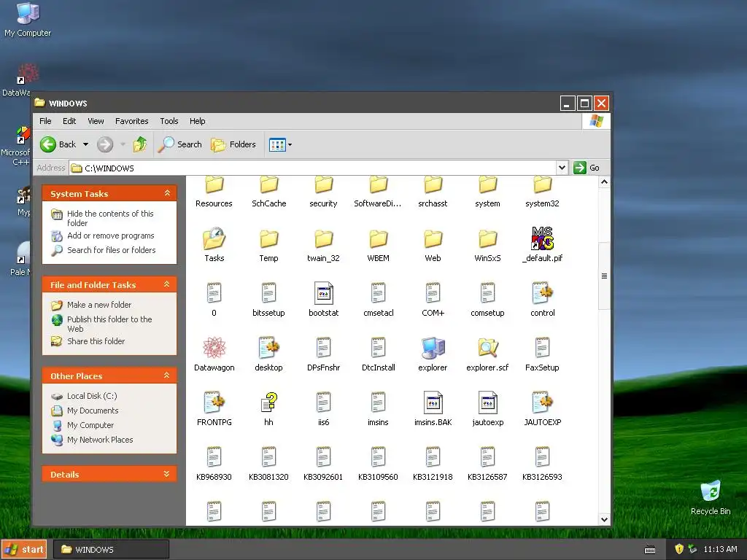Open the Favorites menu
747x560 pixels.
click(x=131, y=121)
